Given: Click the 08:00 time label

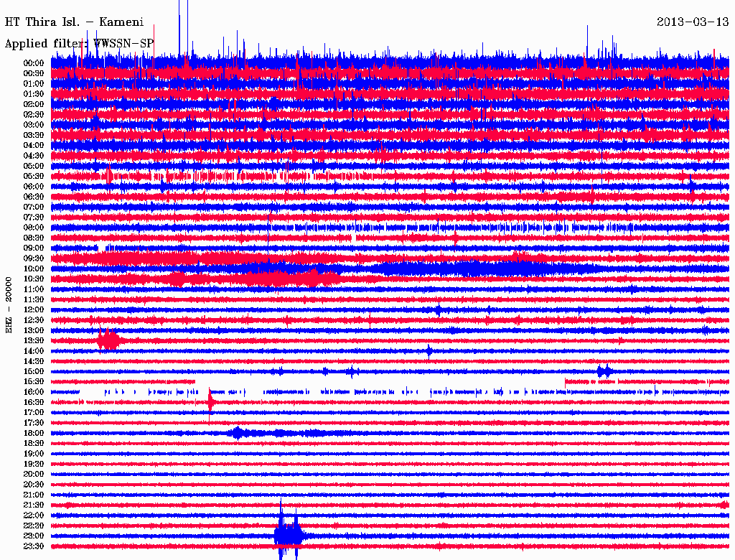Looking at the screenshot, I should (34, 228).
